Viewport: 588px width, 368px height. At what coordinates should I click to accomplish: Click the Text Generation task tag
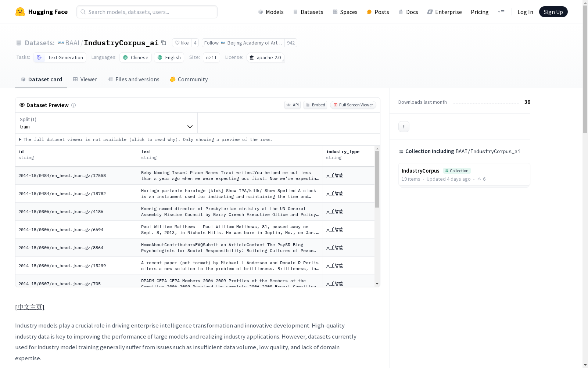click(60, 57)
